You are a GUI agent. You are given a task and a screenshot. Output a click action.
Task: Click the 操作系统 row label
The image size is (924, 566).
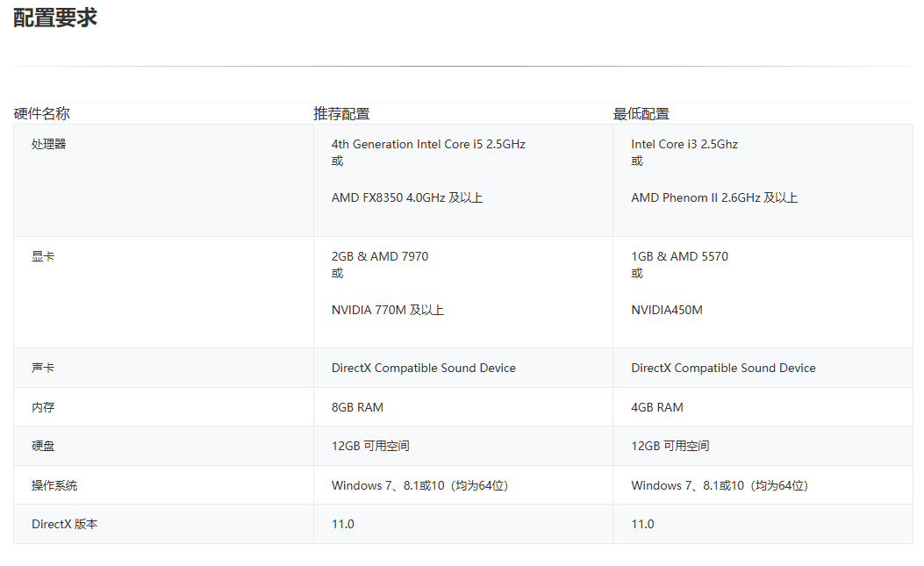[x=54, y=485]
